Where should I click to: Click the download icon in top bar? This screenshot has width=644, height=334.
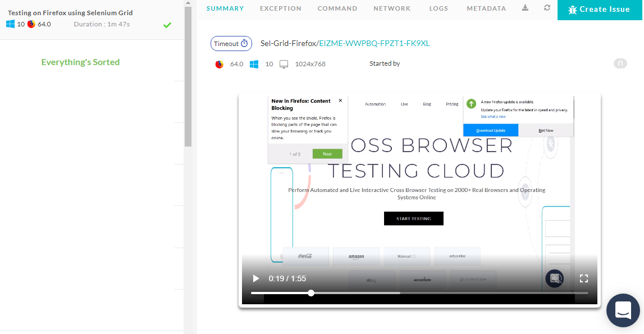[526, 8]
